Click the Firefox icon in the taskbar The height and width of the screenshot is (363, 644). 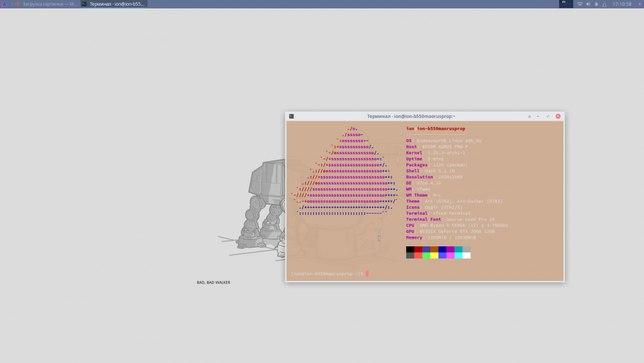click(x=17, y=4)
